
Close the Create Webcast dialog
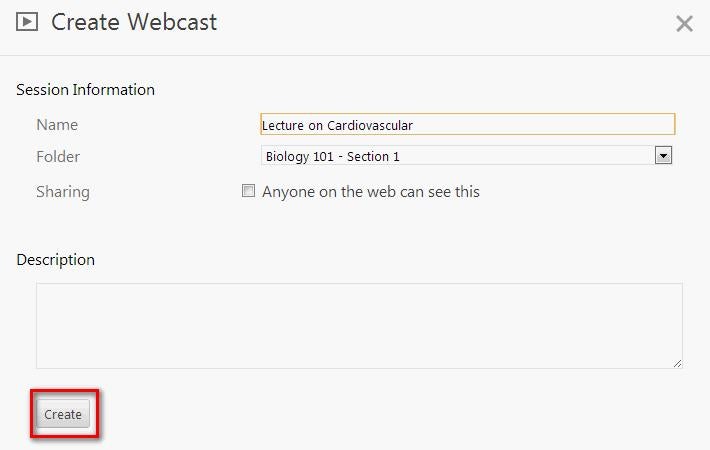pos(684,24)
